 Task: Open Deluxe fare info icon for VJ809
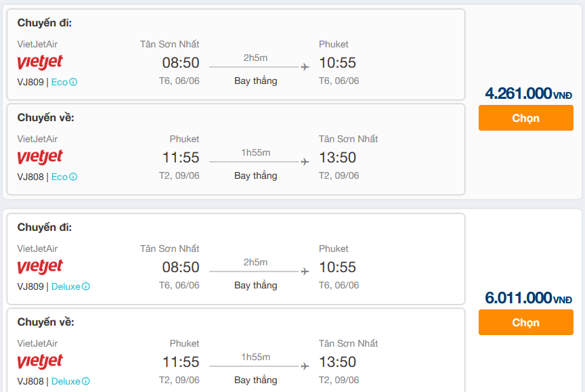[x=86, y=286]
